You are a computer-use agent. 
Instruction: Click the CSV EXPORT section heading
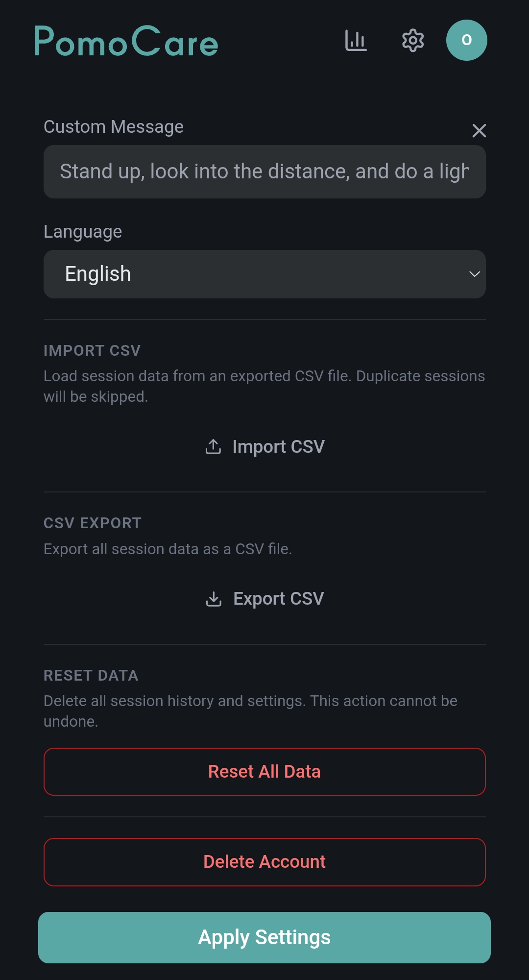[93, 523]
